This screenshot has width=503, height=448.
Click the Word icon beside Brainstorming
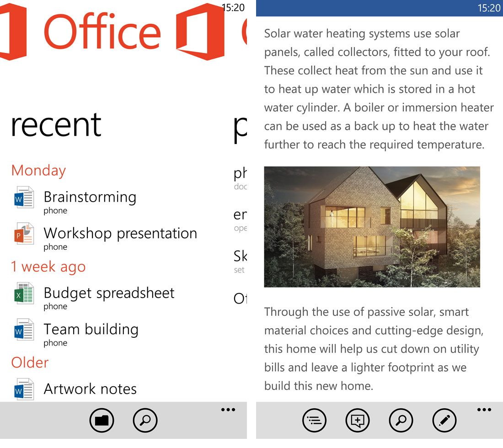pos(24,197)
